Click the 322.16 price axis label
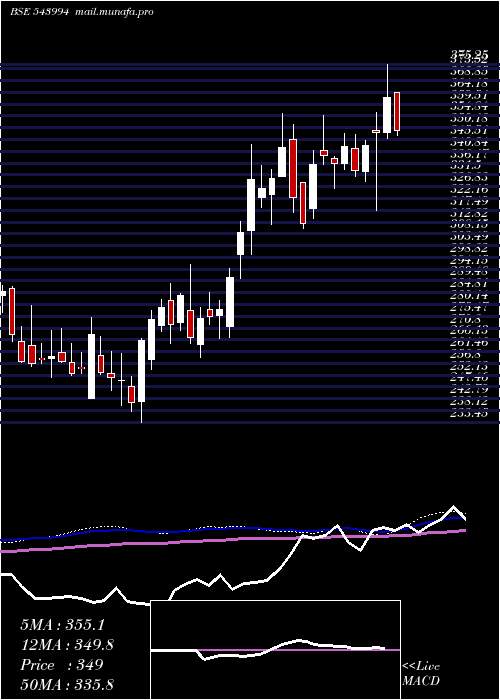 point(468,191)
